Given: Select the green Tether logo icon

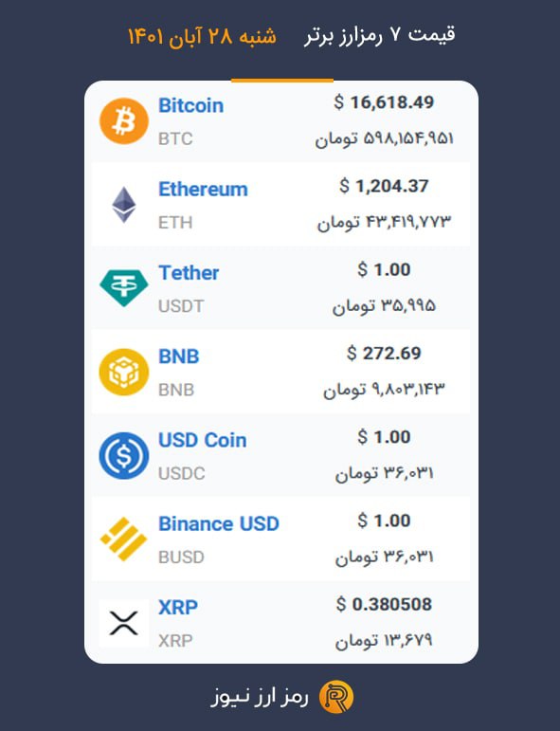Looking at the screenshot, I should coord(124,287).
